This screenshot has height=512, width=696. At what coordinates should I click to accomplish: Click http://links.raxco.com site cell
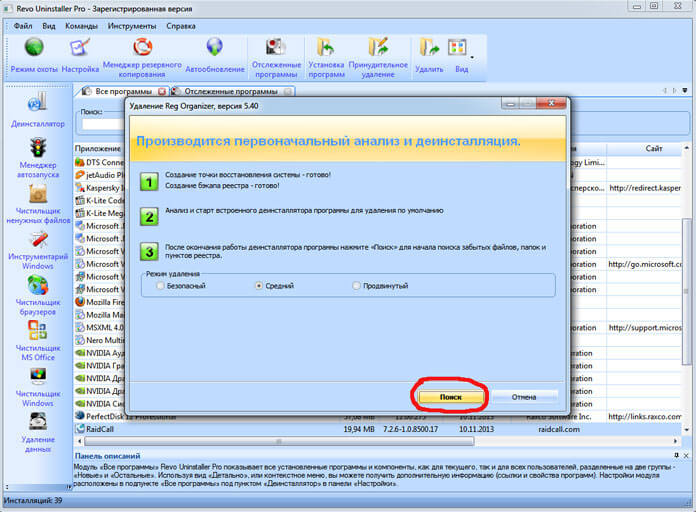pos(645,417)
